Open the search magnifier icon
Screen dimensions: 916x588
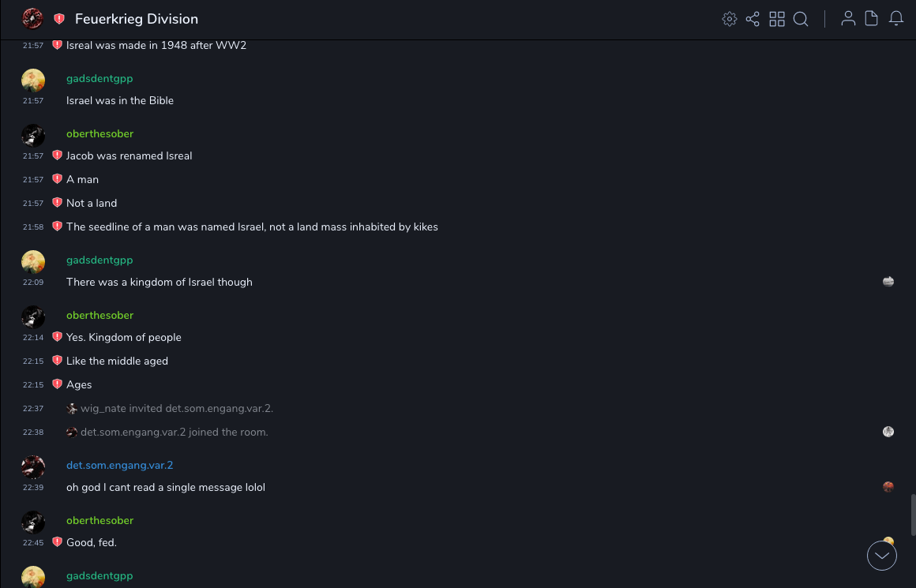click(801, 19)
